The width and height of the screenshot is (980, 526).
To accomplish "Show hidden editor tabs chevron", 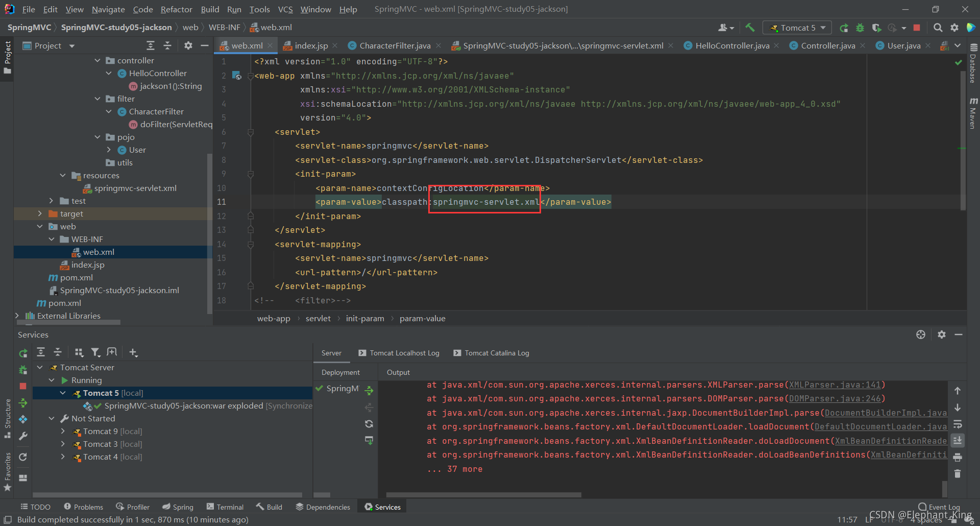I will pos(958,45).
